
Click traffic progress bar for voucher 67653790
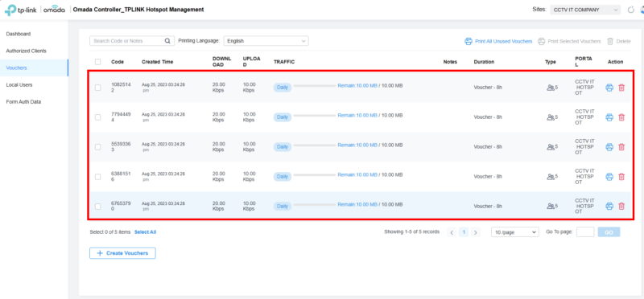point(315,204)
